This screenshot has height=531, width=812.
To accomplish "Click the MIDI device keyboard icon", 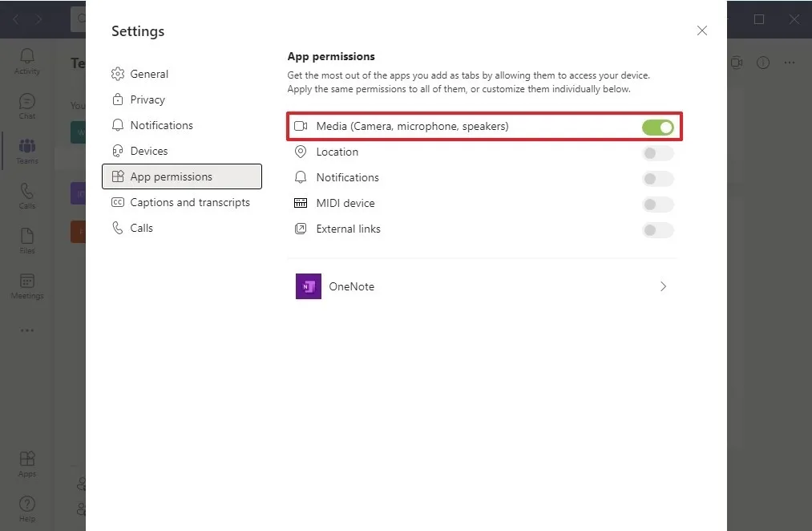I will [x=301, y=203].
